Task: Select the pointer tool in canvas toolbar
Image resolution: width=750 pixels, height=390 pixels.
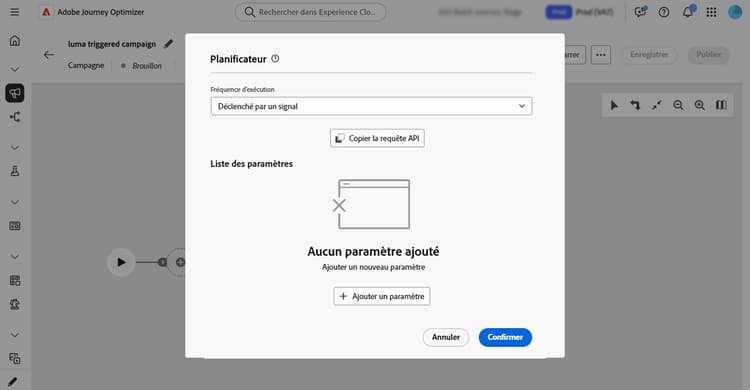Action: (x=614, y=105)
